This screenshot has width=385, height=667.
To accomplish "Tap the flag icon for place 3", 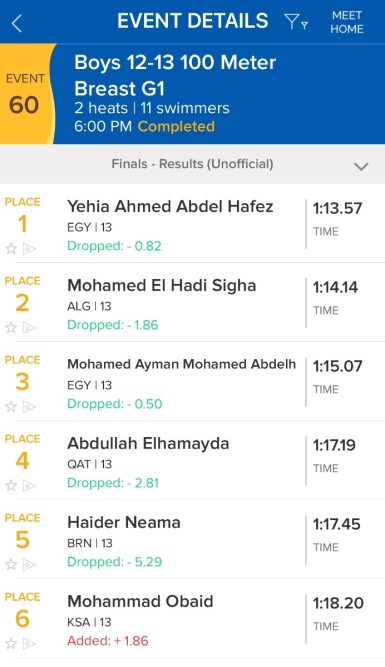I will point(29,407).
